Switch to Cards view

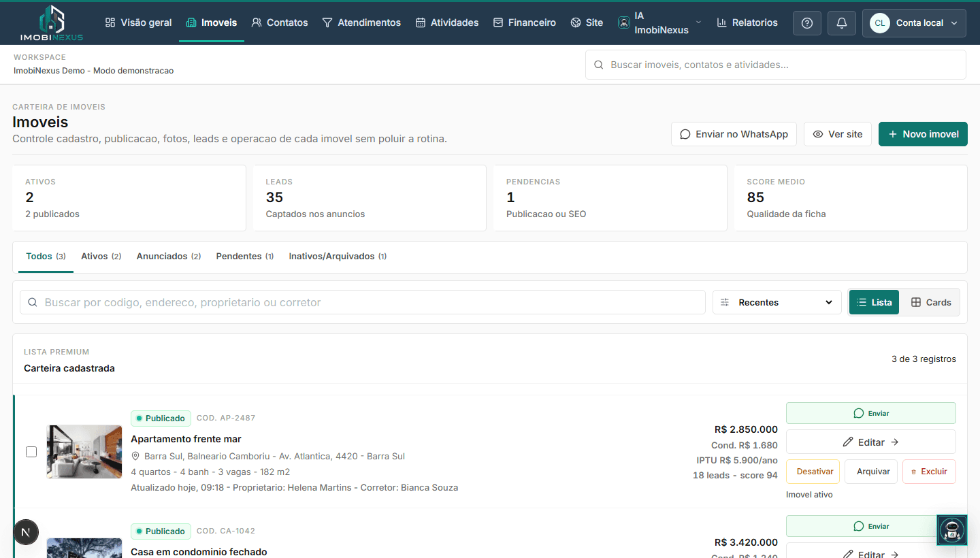click(931, 303)
